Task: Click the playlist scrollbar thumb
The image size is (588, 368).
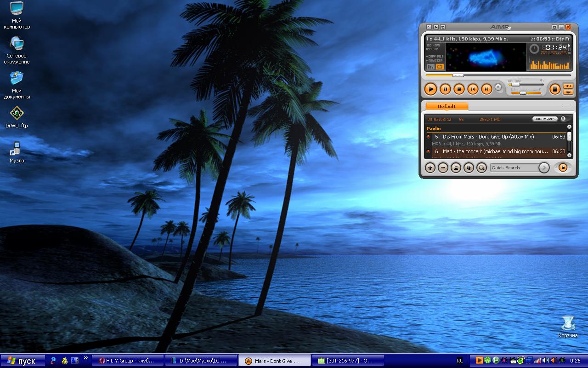Action: click(569, 136)
